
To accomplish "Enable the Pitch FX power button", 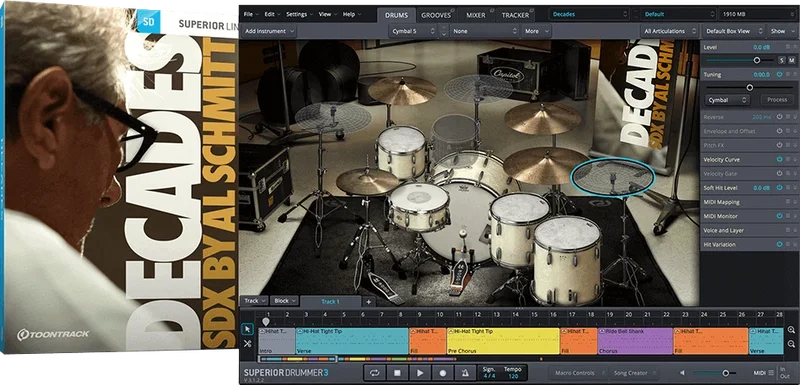I will pos(780,145).
